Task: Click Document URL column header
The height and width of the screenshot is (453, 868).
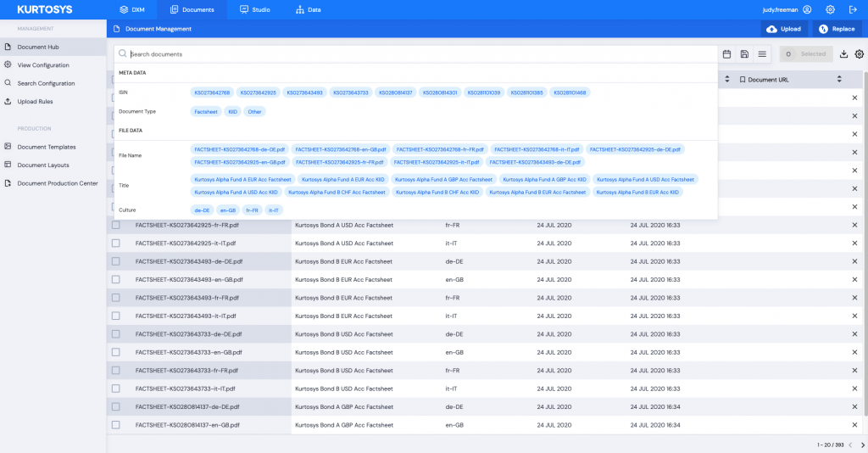Action: 768,80
